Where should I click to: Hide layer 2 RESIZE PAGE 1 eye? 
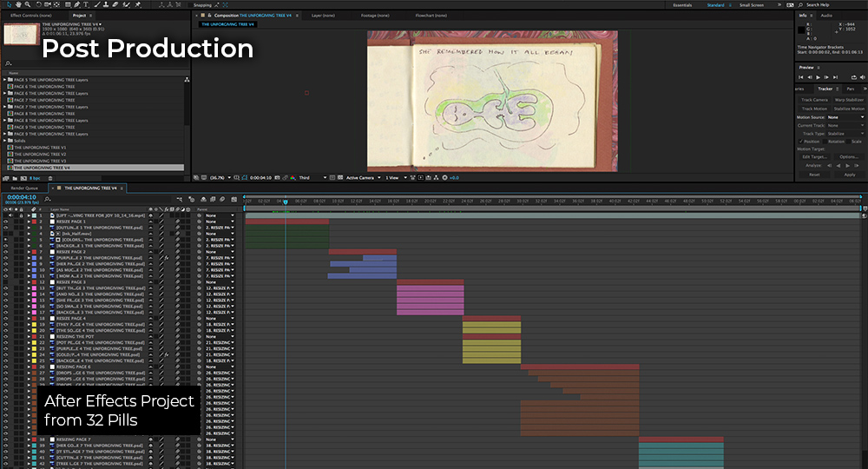(5, 221)
